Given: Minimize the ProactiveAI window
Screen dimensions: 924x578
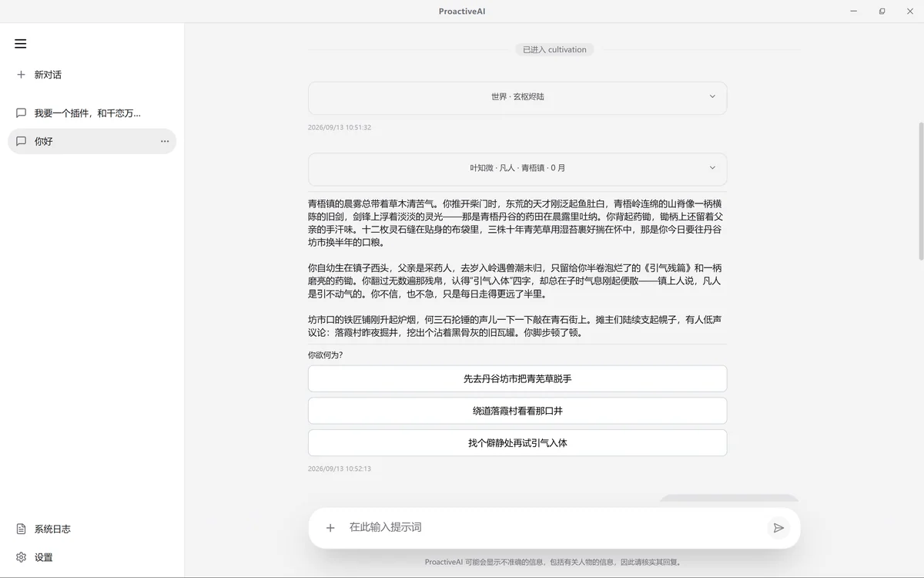Looking at the screenshot, I should tap(854, 11).
